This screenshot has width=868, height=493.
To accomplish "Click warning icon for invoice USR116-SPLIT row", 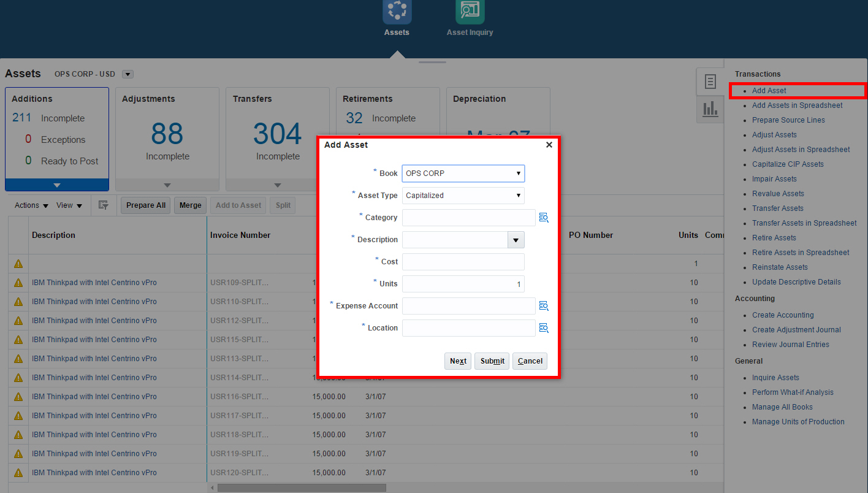I will coord(18,397).
